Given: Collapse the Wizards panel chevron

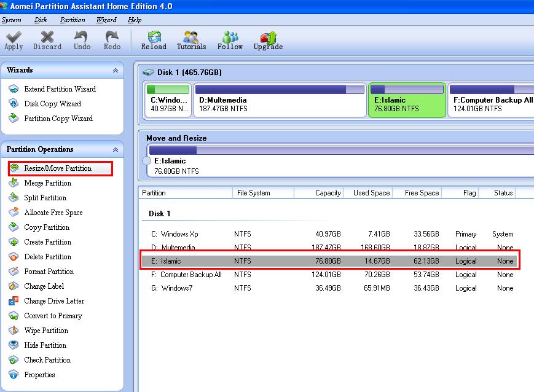Looking at the screenshot, I should click(116, 70).
